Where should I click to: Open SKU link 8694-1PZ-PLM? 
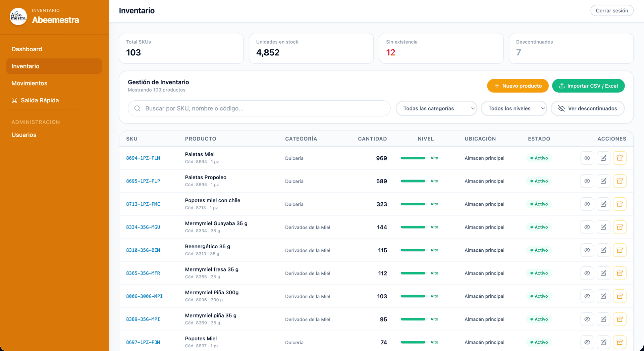(143, 158)
